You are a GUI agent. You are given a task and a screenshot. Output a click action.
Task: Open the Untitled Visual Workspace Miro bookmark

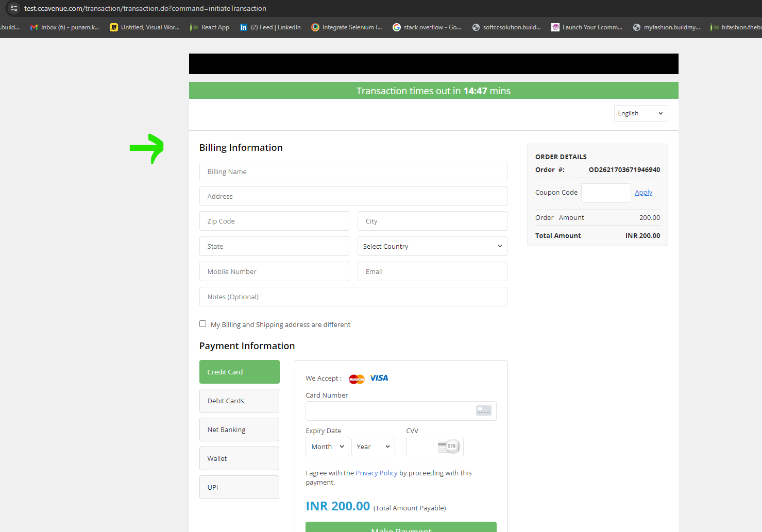coord(145,27)
